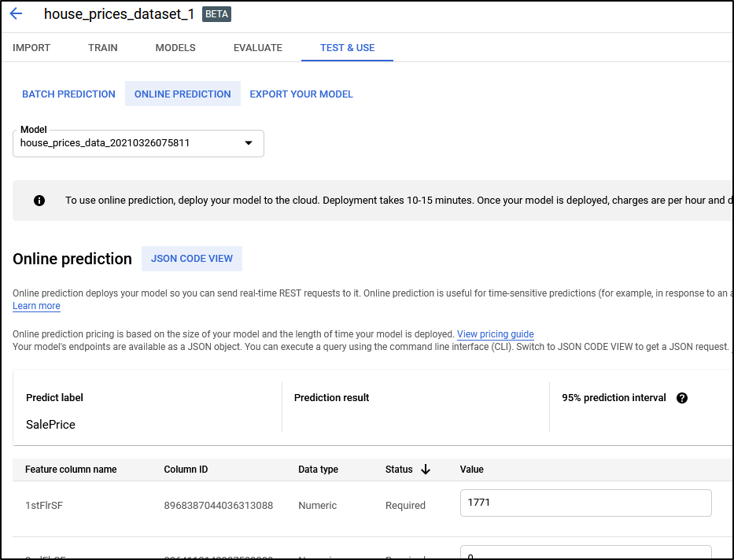Open the View pricing guide link
This screenshot has width=734, height=560.
click(x=495, y=334)
